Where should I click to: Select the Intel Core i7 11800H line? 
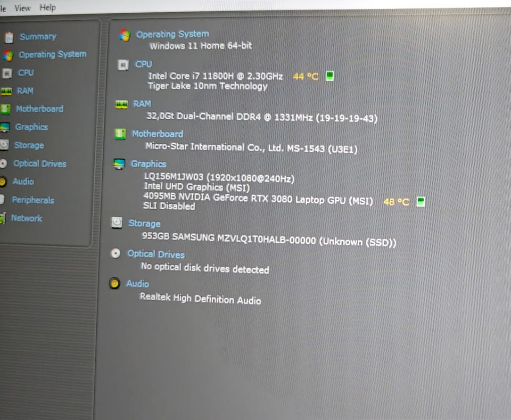pos(216,76)
